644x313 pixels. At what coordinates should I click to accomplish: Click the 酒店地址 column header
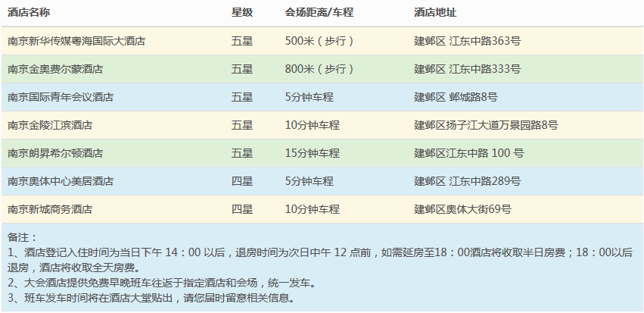(x=435, y=13)
